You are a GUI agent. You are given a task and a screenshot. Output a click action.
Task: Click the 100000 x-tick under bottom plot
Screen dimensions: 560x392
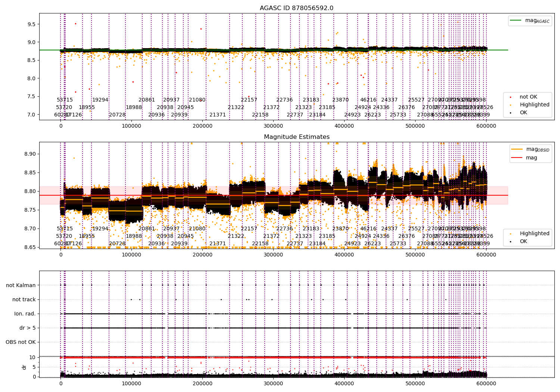pos(131,384)
